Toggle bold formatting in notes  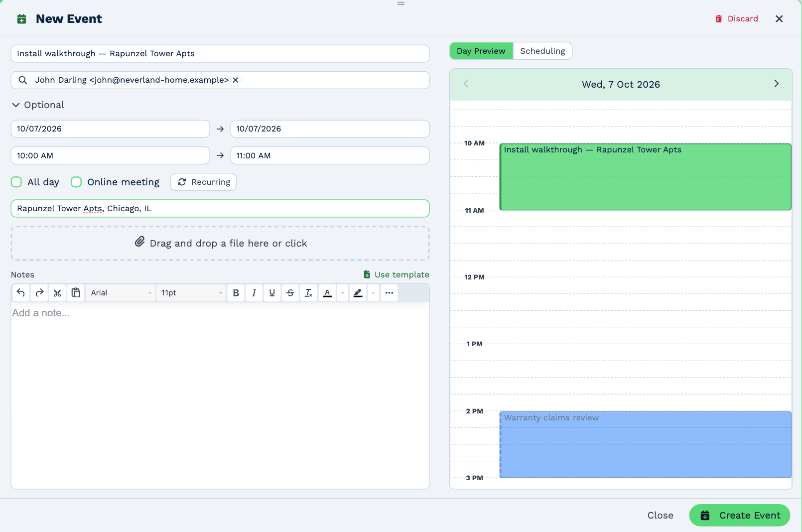pos(236,293)
